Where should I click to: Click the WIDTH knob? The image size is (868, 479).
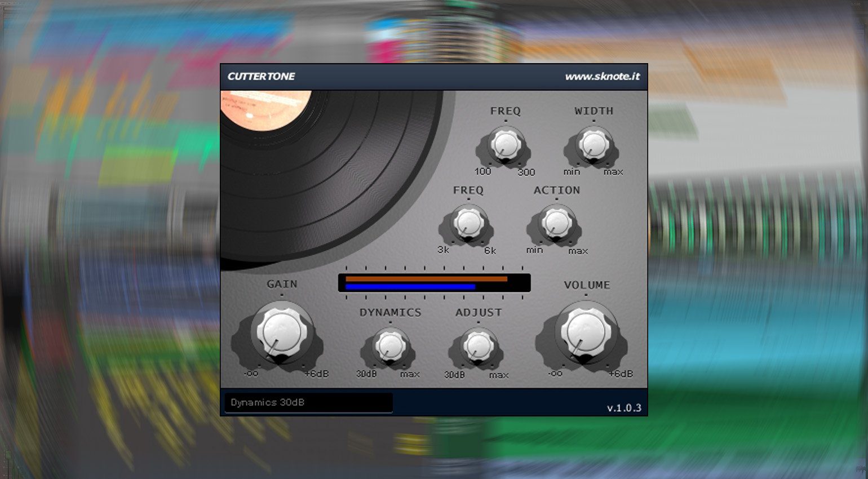point(594,144)
